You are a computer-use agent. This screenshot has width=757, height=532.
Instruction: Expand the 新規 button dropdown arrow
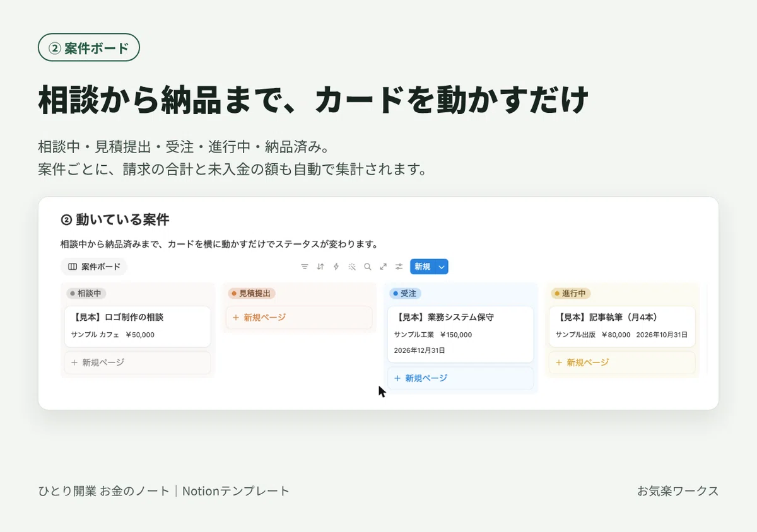click(x=442, y=267)
